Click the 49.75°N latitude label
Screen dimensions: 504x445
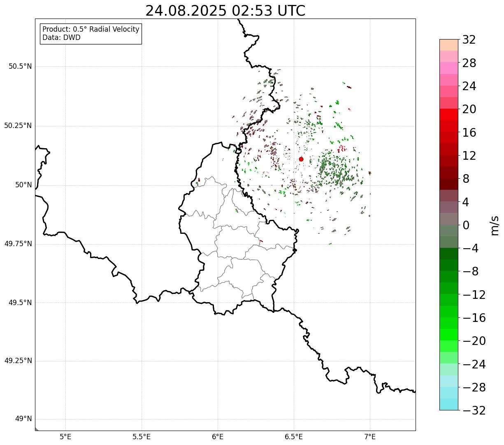click(x=18, y=244)
